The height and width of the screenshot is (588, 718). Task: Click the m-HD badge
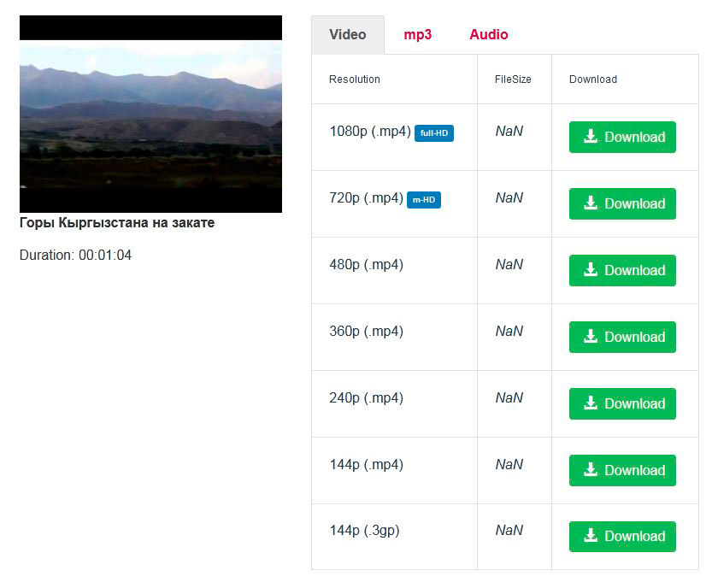pyautogui.click(x=424, y=200)
